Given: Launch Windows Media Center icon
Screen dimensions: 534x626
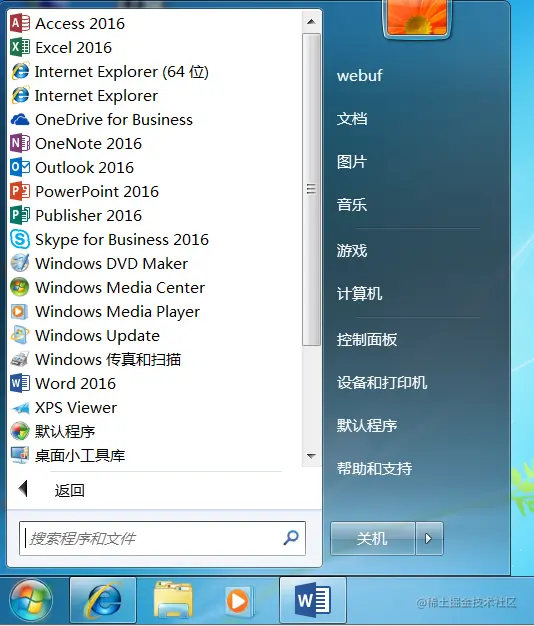Looking at the screenshot, I should [x=20, y=287].
